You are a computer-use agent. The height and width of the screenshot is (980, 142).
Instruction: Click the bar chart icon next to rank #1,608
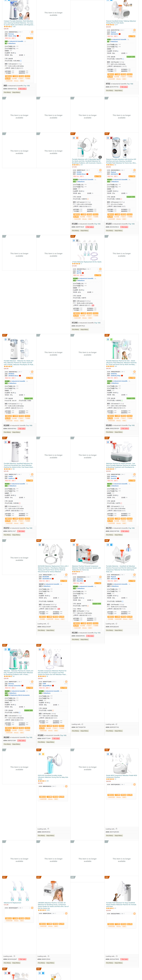coord(95,180)
